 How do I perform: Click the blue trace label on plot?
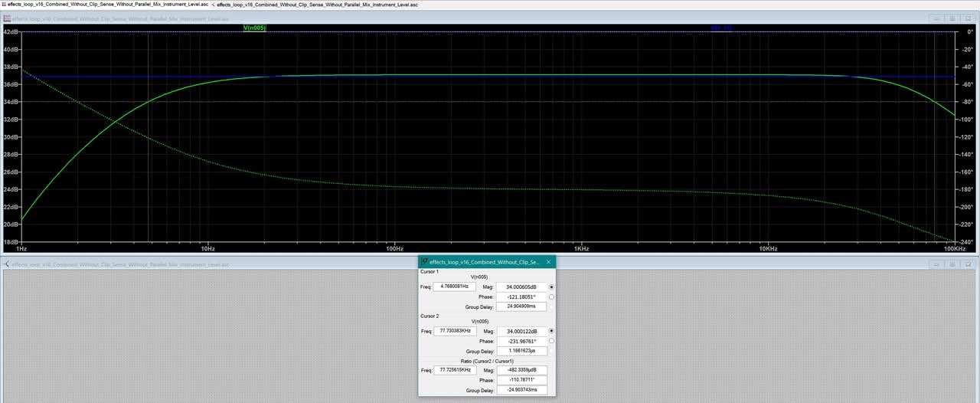[x=721, y=28]
